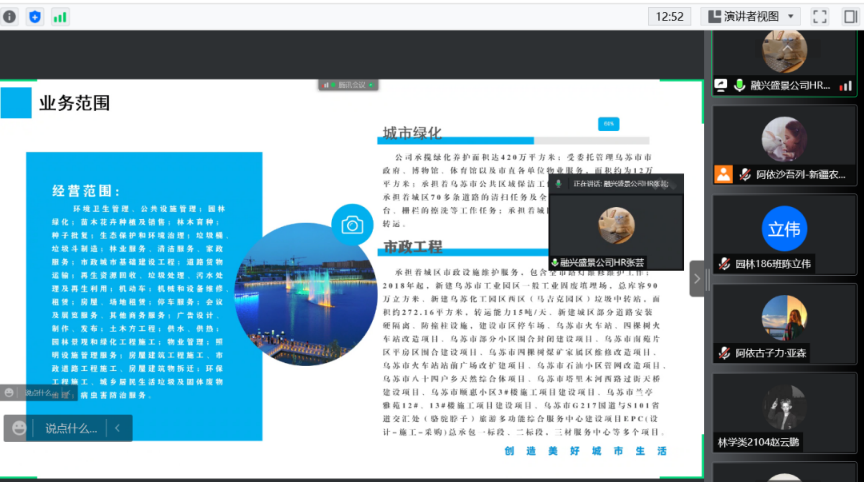
Task: Enter full screen mode
Action: click(x=820, y=16)
